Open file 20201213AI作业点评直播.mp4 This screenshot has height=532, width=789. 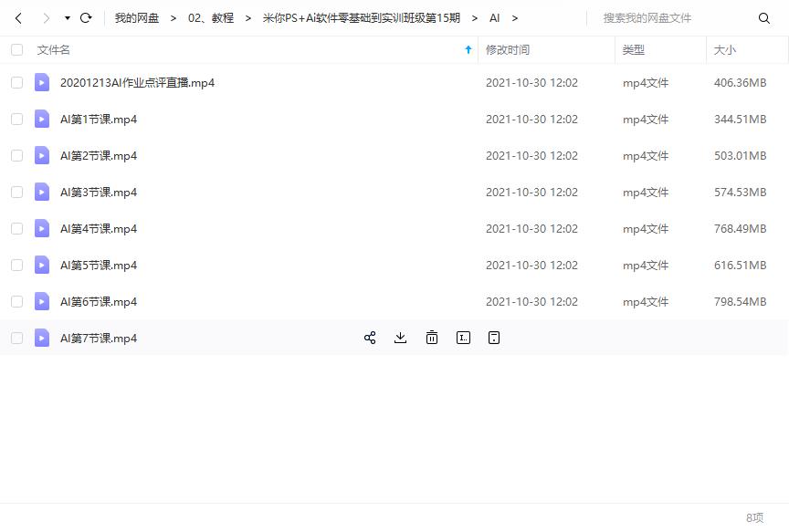137,82
